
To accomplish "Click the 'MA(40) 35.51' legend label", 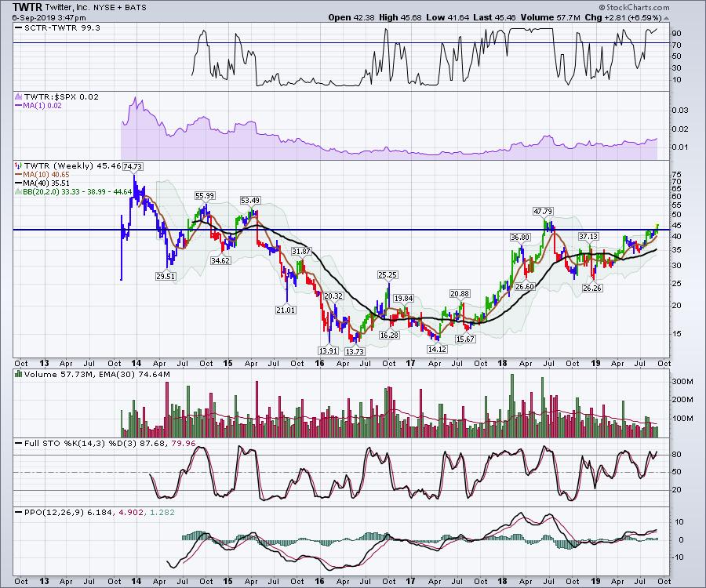I will [x=47, y=183].
